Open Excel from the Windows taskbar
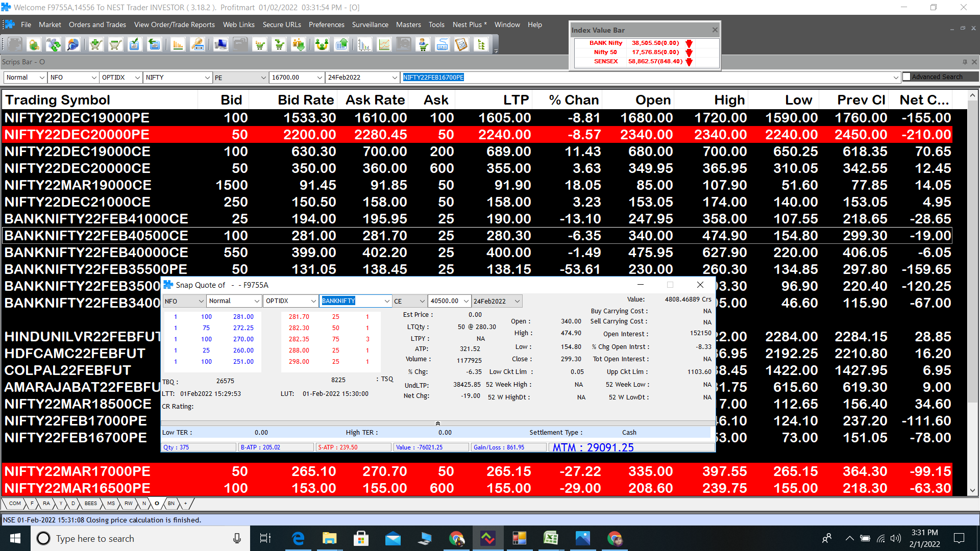The height and width of the screenshot is (551, 980). [x=551, y=538]
